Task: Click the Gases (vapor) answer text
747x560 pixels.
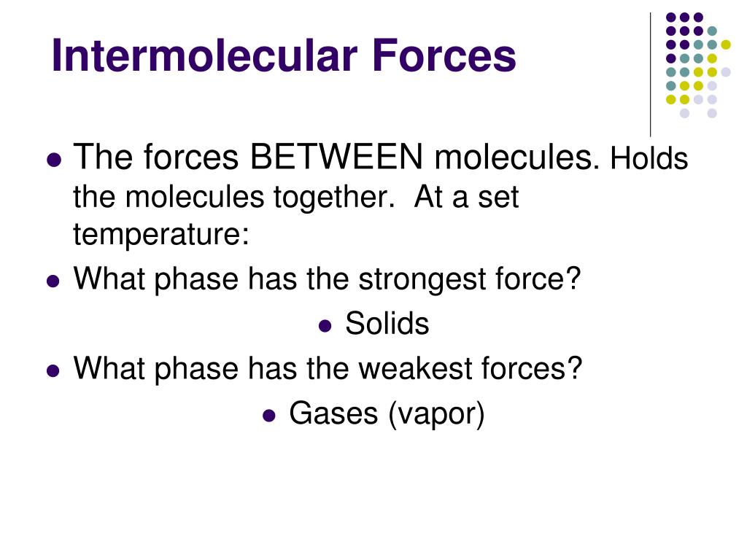Action: (387, 413)
